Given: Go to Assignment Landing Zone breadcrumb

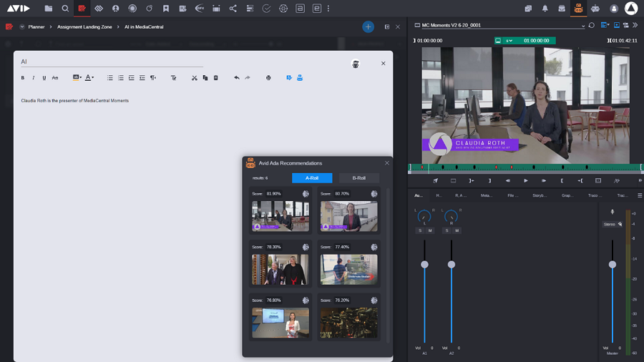Looking at the screenshot, I should (x=84, y=26).
